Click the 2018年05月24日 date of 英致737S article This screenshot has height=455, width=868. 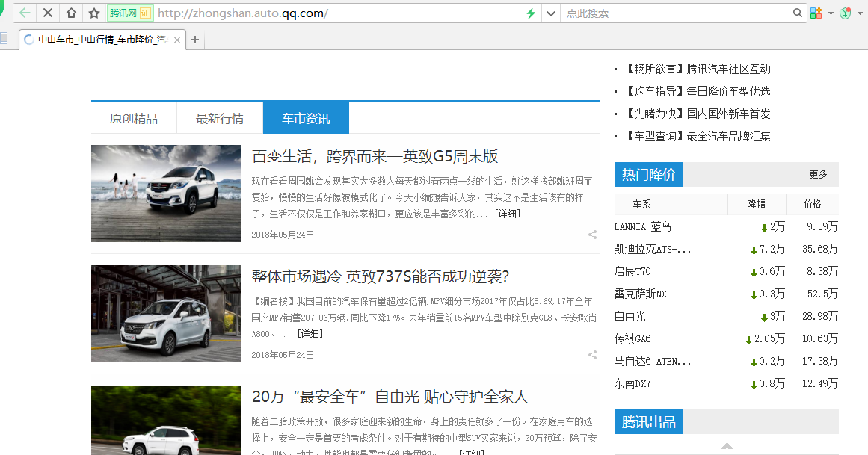283,355
